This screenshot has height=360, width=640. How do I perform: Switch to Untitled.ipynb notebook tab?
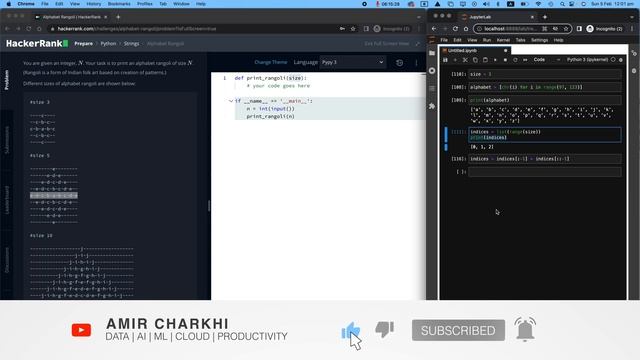(475, 51)
